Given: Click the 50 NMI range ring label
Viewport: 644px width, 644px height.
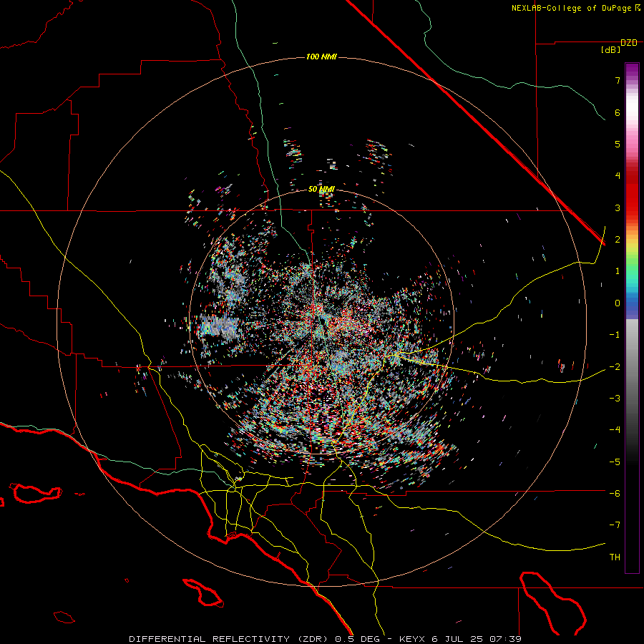Looking at the screenshot, I should tap(321, 189).
